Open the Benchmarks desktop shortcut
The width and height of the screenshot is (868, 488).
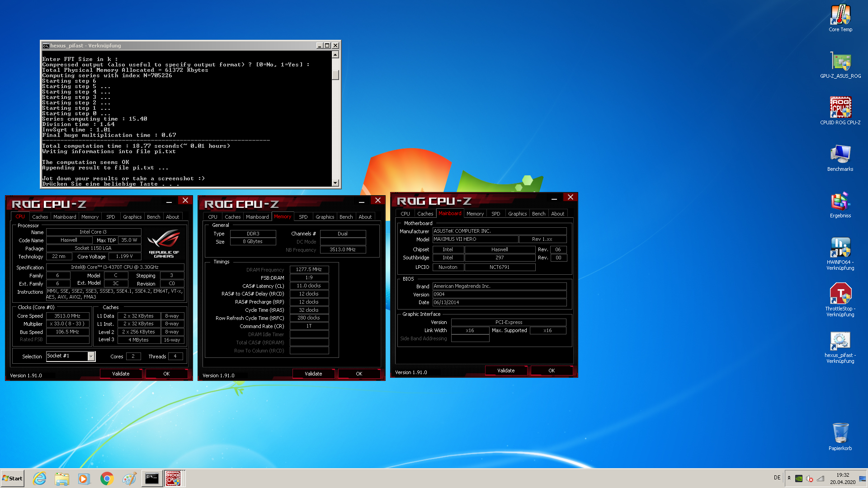point(840,158)
